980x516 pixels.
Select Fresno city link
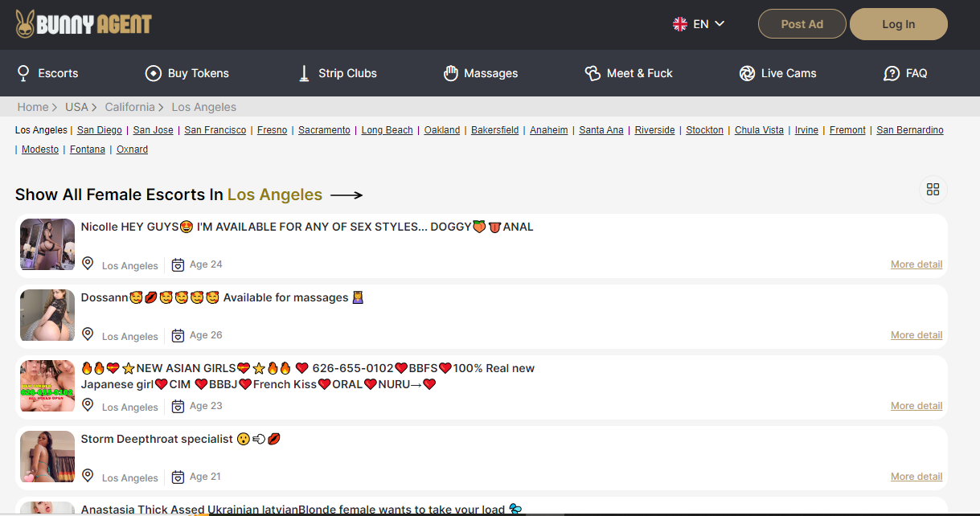[272, 130]
